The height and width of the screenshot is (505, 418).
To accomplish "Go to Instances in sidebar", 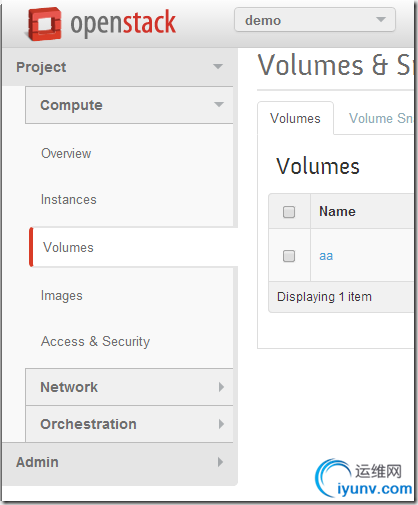I will click(x=69, y=199).
